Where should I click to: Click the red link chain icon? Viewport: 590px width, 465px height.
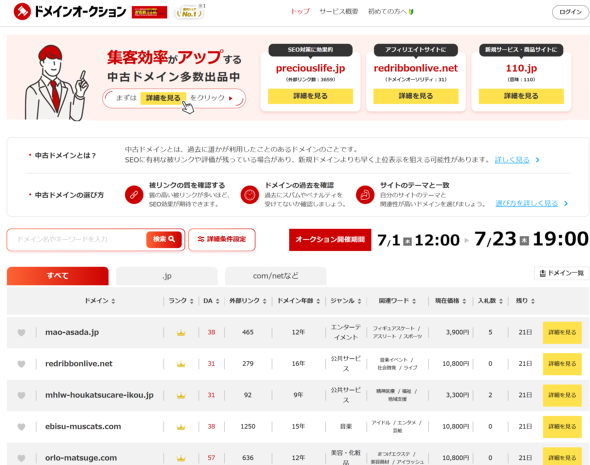click(134, 195)
